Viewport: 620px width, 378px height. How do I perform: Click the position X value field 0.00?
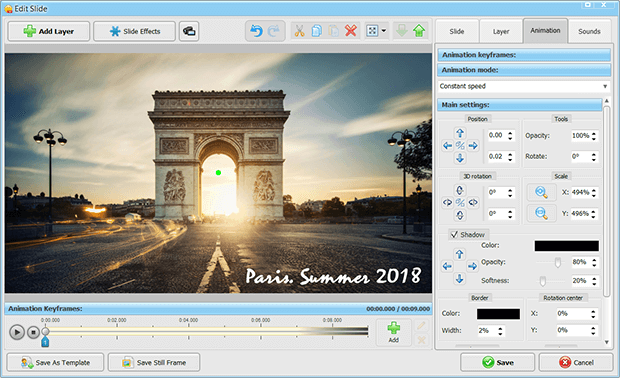496,135
